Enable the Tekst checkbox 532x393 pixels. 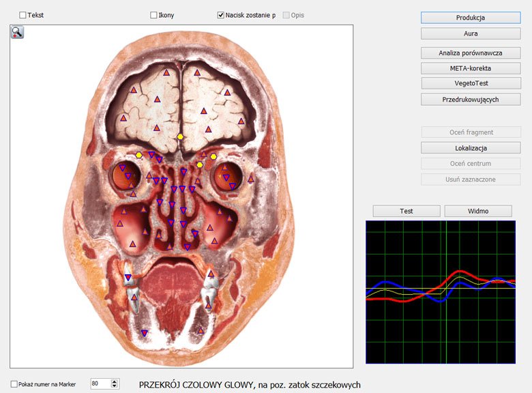(23, 15)
